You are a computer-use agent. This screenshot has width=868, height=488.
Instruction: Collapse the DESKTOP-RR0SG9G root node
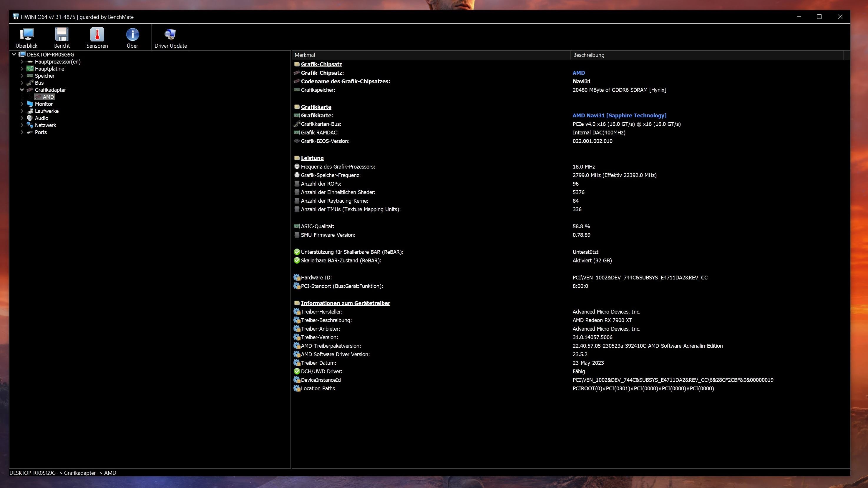coord(14,54)
